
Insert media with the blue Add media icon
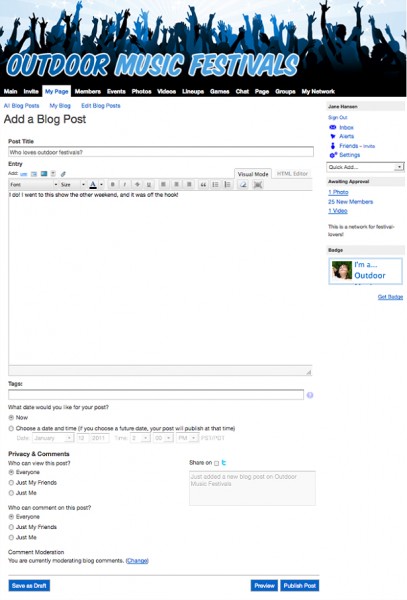tap(44, 174)
